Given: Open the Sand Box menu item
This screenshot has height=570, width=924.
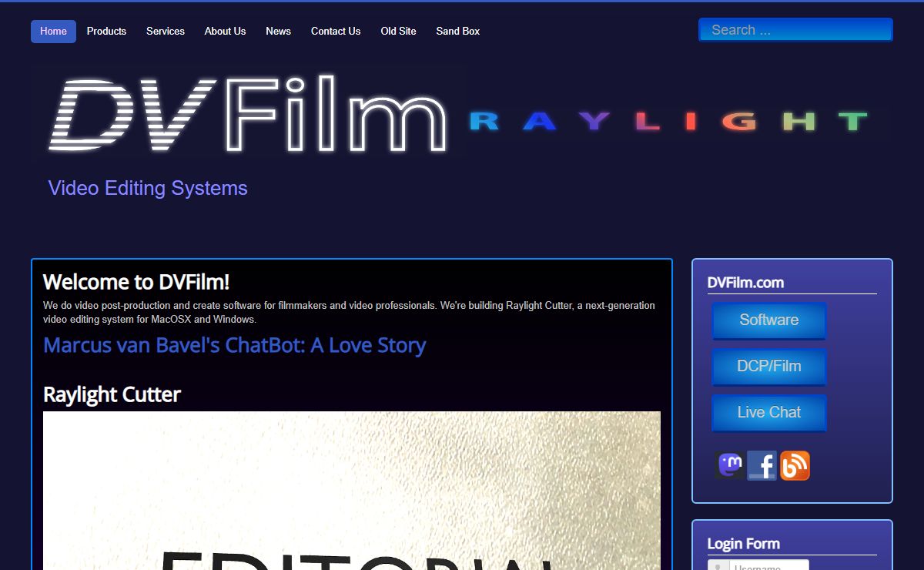Looking at the screenshot, I should pyautogui.click(x=458, y=32).
